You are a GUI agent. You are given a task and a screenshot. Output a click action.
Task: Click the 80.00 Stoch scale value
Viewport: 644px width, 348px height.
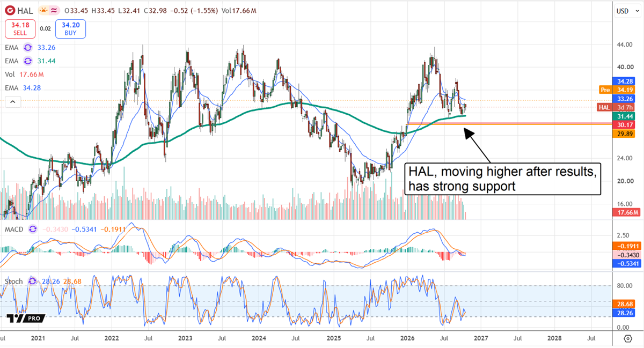point(624,286)
